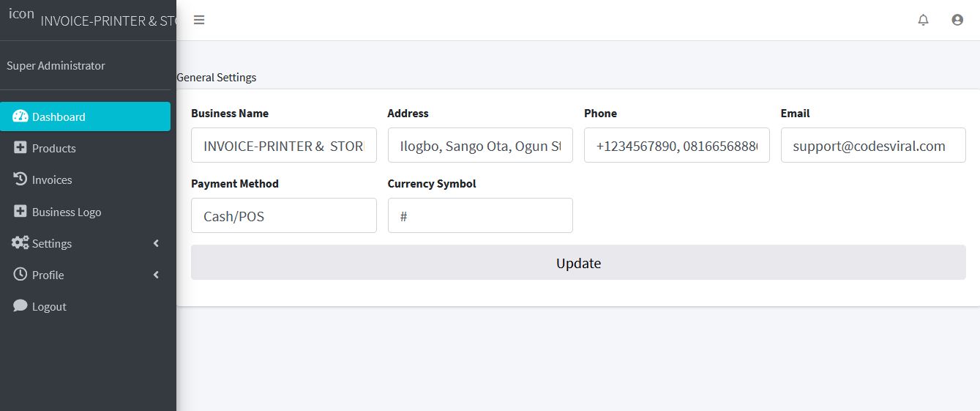Click into the Payment Method field
Image resolution: width=980 pixels, height=411 pixels.
pos(284,215)
